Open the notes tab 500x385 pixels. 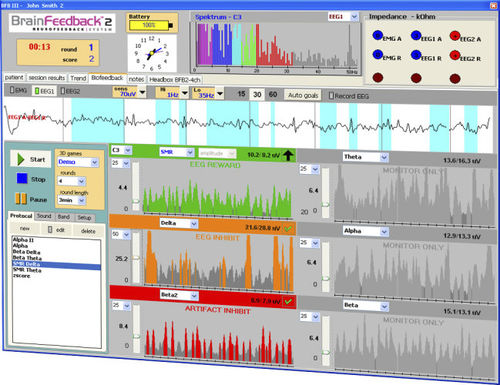(x=136, y=79)
